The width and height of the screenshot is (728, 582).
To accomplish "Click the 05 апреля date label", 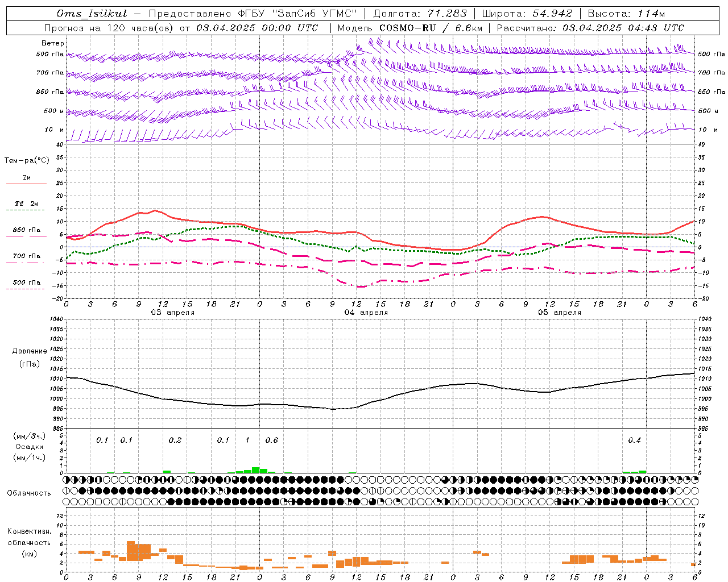I will point(559,313).
